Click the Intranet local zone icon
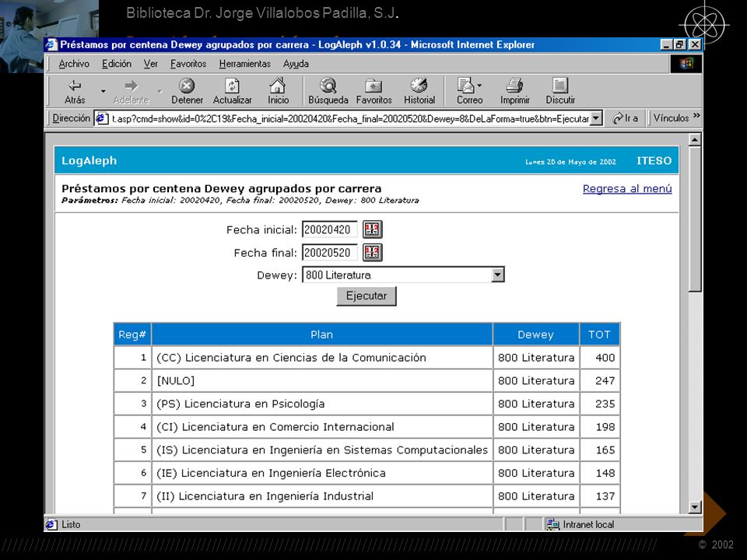This screenshot has height=560, width=747. 552,524
